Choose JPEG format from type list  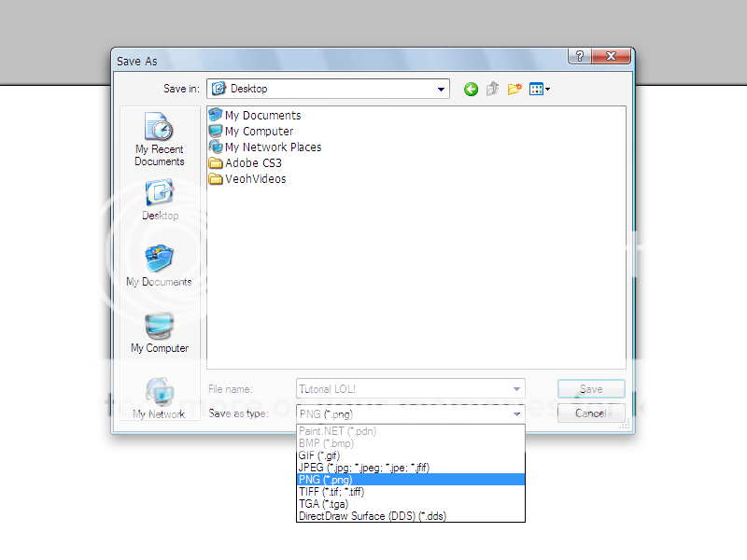363,467
